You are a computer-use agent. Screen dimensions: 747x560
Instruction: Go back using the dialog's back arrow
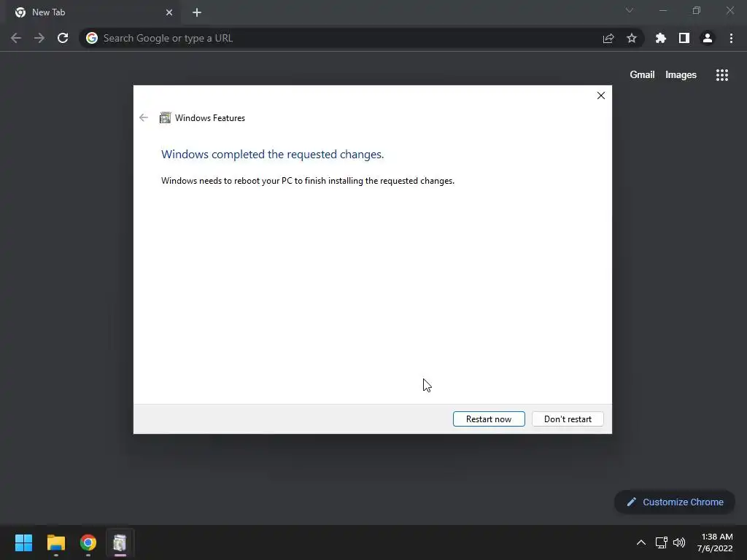(144, 117)
